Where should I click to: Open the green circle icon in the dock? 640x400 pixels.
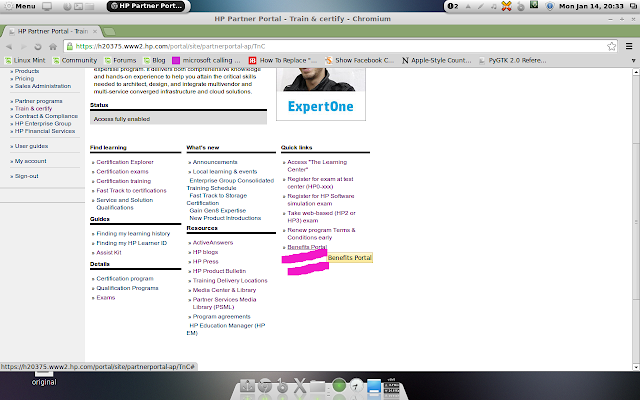tap(339, 385)
